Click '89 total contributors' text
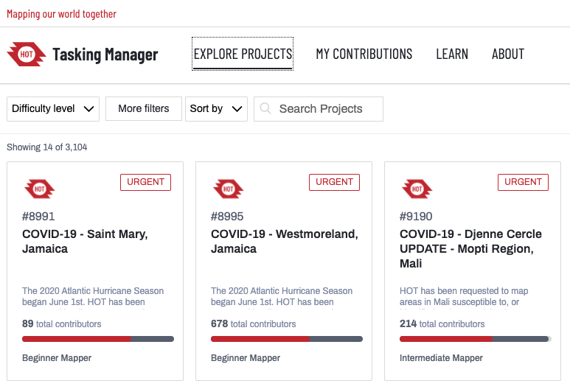This screenshot has width=570, height=392. pos(62,323)
